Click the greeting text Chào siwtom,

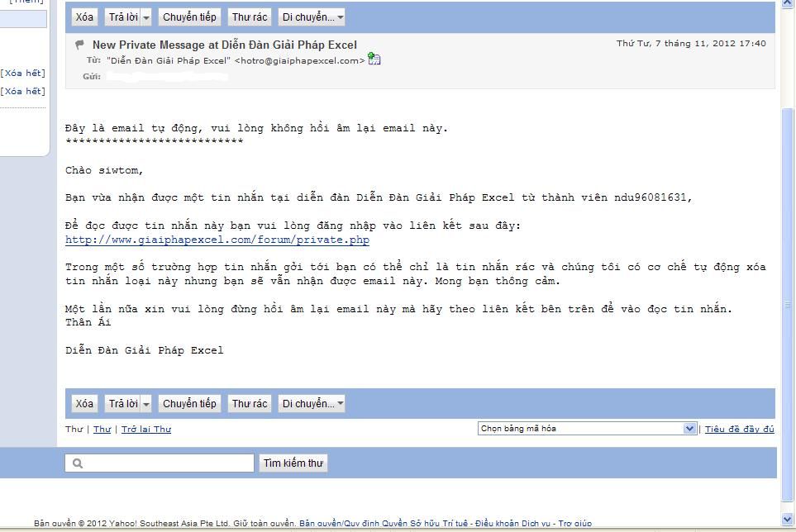[x=104, y=170]
